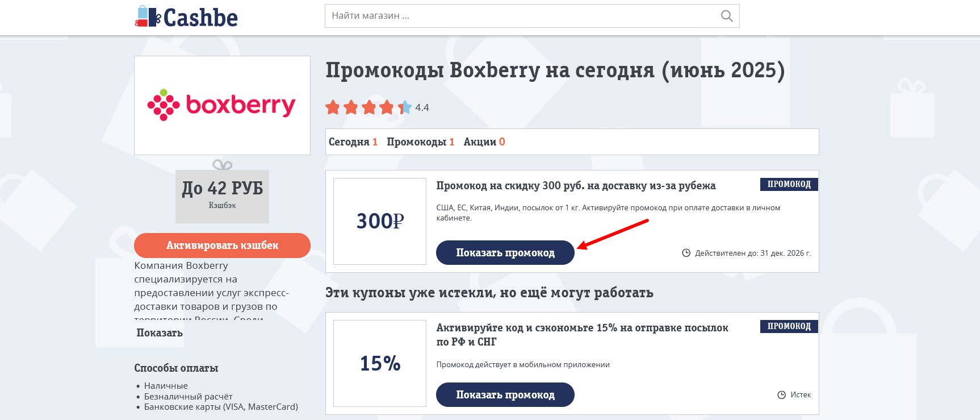Click heading 'Эти купоны уже истекли'
The height and width of the screenshot is (420, 980).
489,293
